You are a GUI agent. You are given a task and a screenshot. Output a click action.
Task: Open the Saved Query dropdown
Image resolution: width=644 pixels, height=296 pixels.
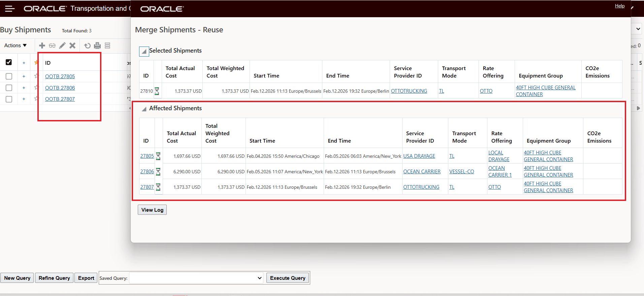click(196, 278)
